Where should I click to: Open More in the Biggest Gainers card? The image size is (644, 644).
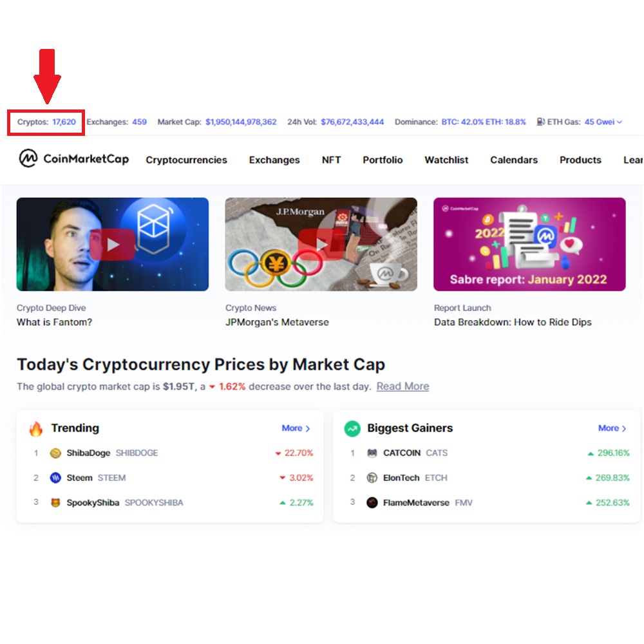click(x=612, y=428)
